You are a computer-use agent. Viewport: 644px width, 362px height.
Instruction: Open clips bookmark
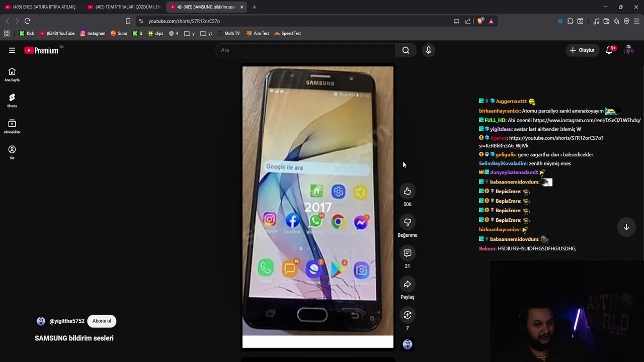coord(155,33)
